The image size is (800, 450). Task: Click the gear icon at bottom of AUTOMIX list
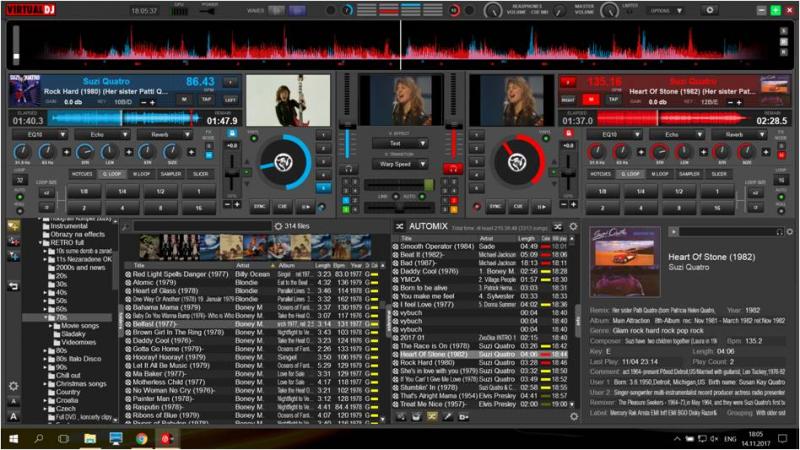point(573,417)
